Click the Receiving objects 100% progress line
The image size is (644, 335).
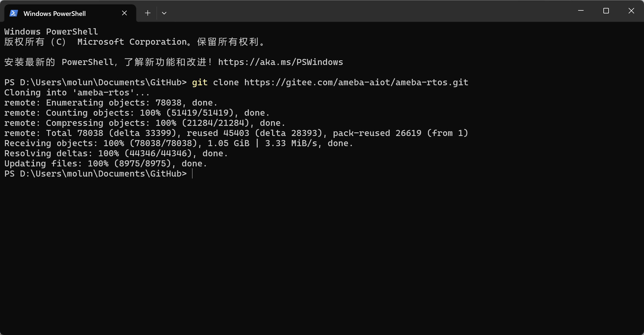pyautogui.click(x=178, y=143)
